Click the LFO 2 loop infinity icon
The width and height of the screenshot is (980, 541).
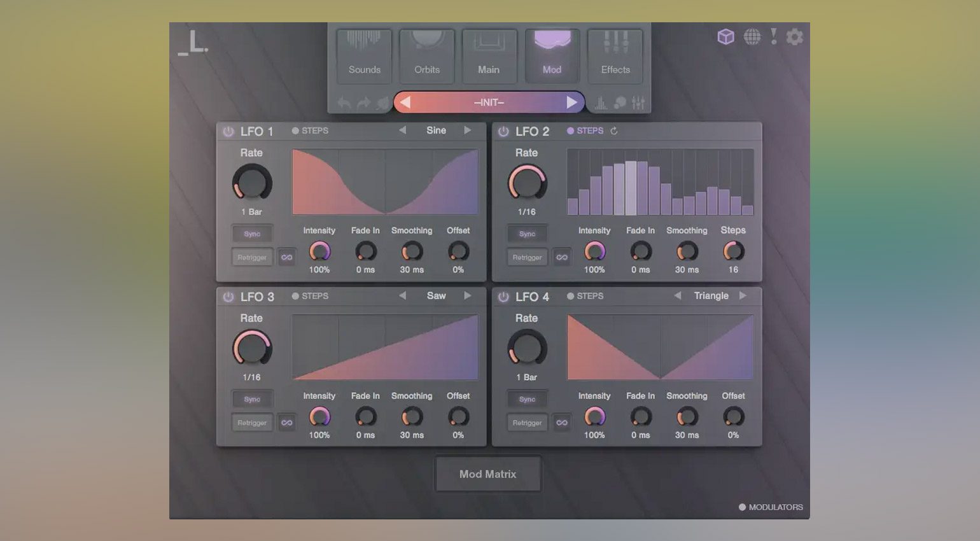562,257
